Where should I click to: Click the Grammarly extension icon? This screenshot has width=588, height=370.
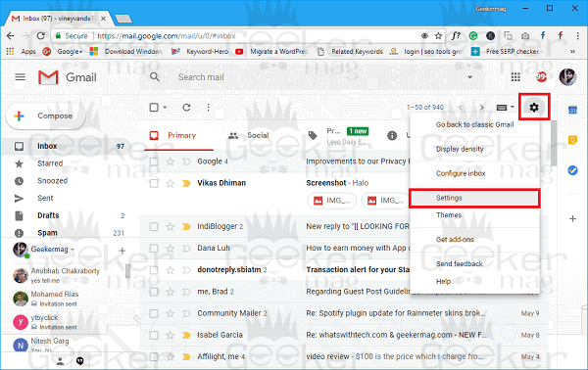click(x=473, y=36)
